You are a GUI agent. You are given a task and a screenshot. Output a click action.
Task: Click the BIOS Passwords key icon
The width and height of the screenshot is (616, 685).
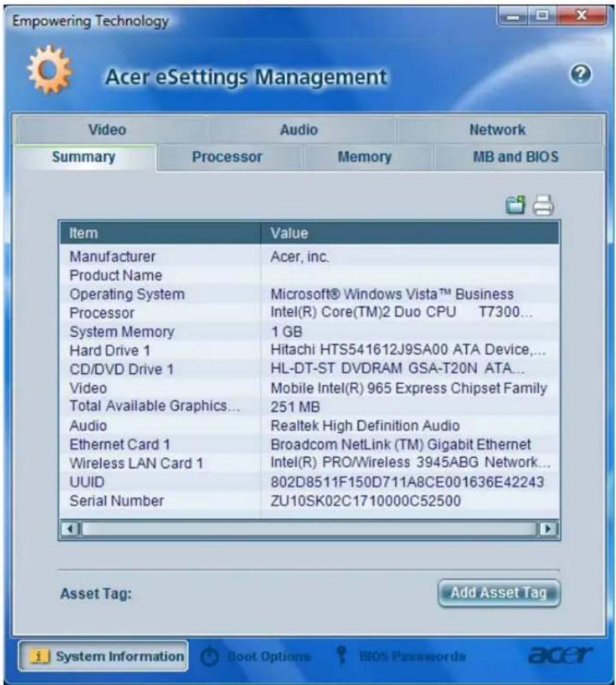(x=341, y=656)
